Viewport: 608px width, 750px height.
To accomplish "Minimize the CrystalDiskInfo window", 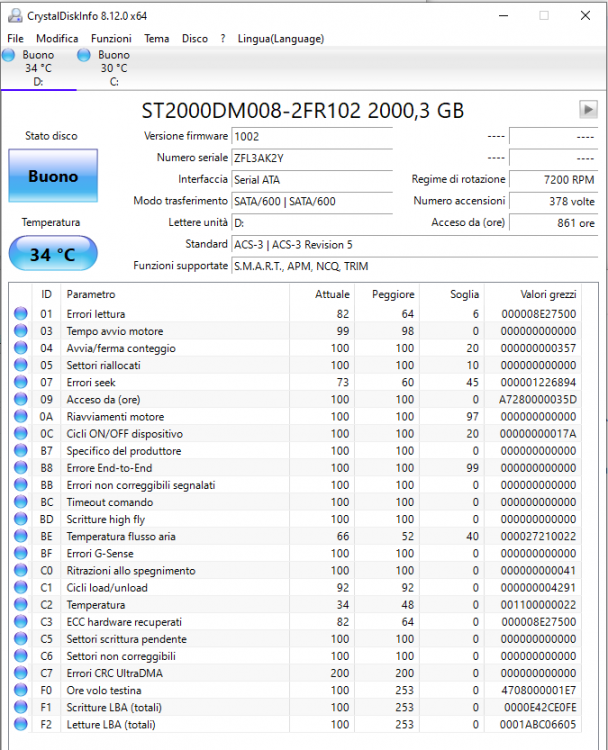I will [503, 15].
